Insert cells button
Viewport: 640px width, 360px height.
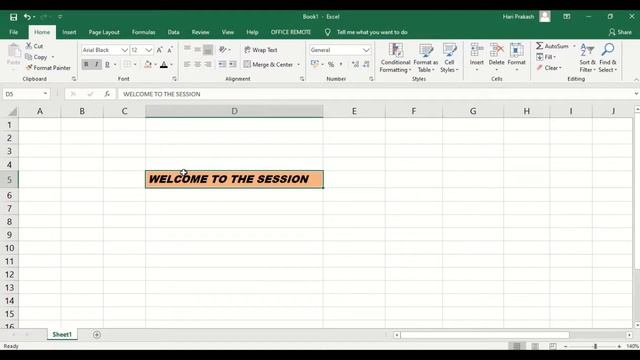[x=476, y=57]
